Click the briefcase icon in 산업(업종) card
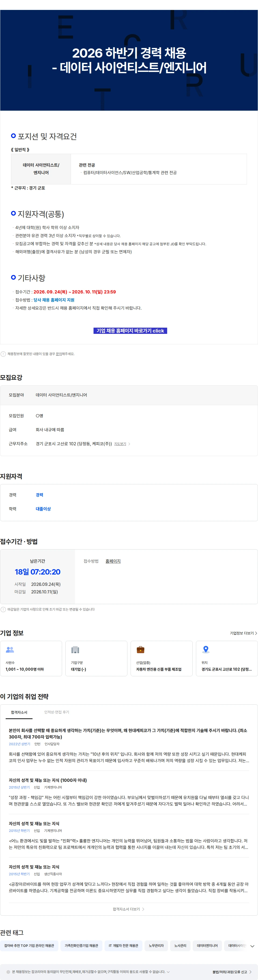Screen dimensions: 258x980 pyautogui.click(x=140, y=649)
